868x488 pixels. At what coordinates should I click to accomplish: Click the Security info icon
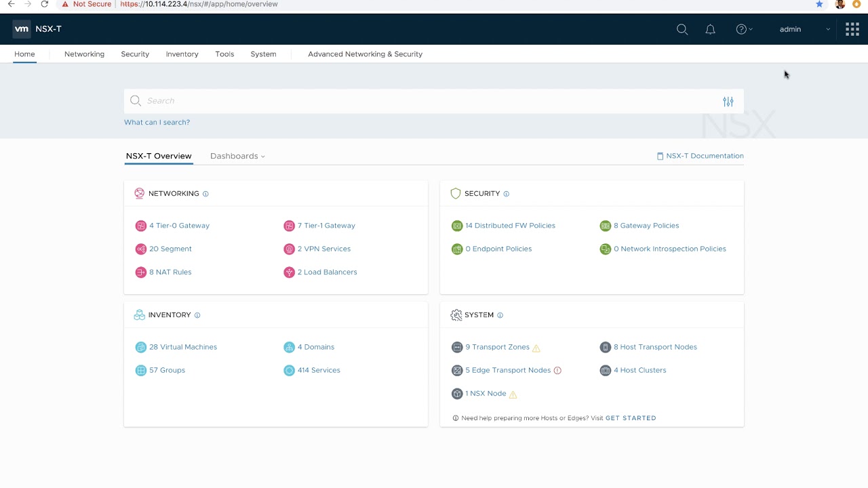pos(506,194)
